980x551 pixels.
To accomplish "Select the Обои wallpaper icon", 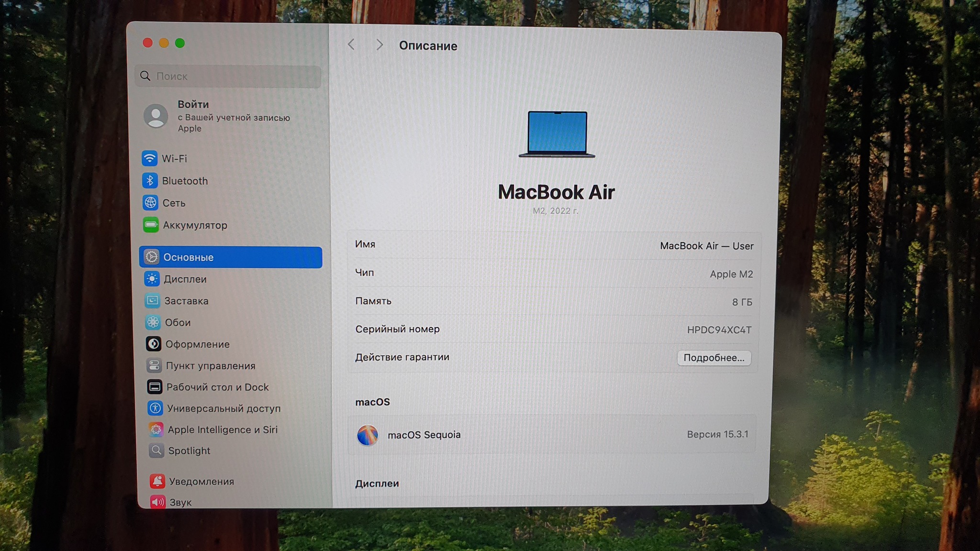I will coord(153,322).
